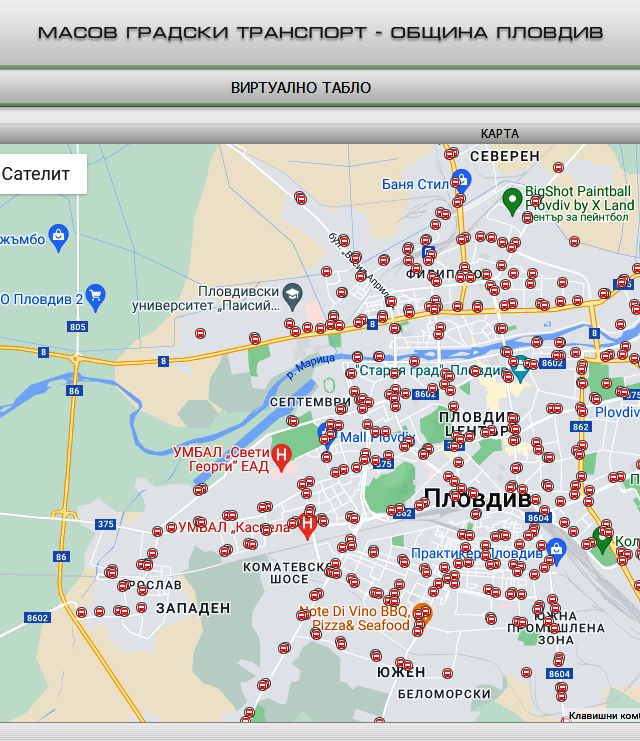Click the Пловдив city name label
Screen dimensions: 640x741
point(477,499)
